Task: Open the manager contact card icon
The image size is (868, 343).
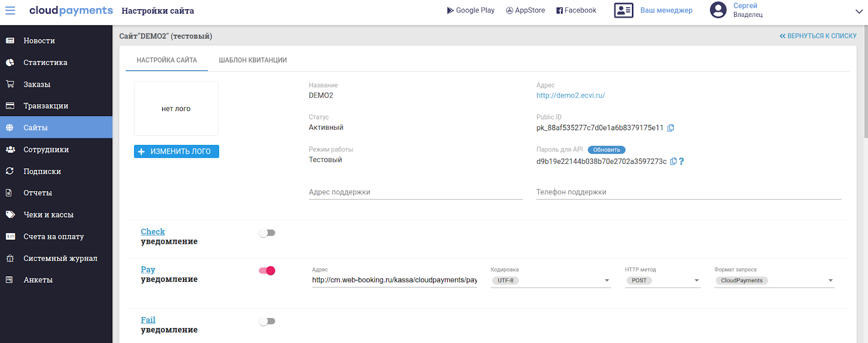Action: 623,10
